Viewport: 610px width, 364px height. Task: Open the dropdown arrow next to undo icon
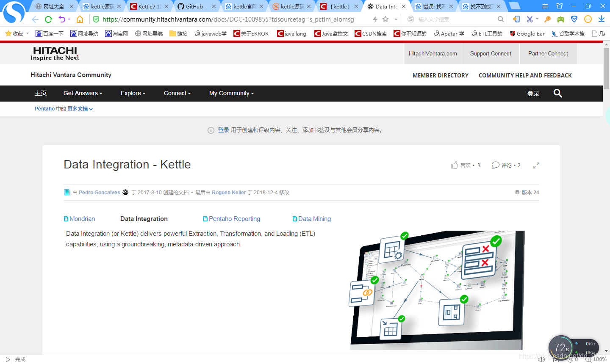coord(69,19)
